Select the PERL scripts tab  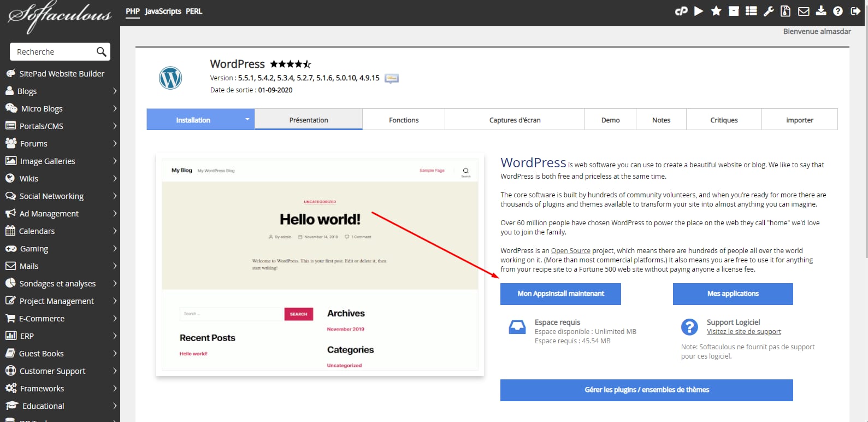(x=194, y=11)
